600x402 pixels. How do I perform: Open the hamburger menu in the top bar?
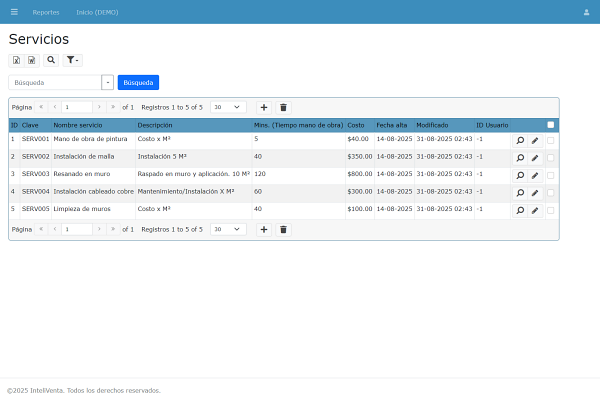pyautogui.click(x=14, y=12)
